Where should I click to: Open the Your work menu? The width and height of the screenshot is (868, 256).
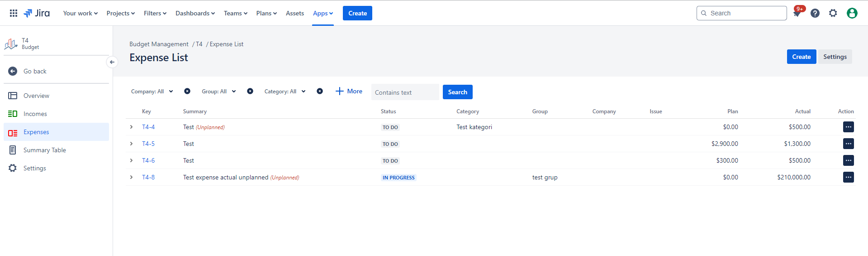pos(81,13)
